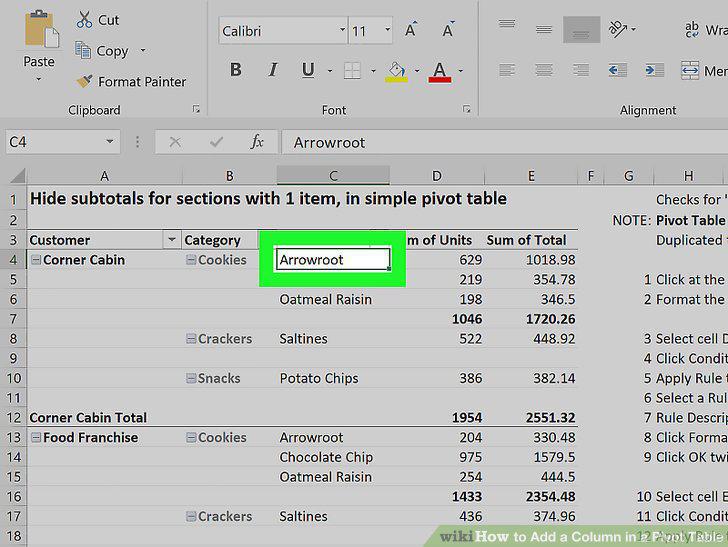This screenshot has height=547, width=728.
Task: Select row 12 header
Action: [x=13, y=417]
